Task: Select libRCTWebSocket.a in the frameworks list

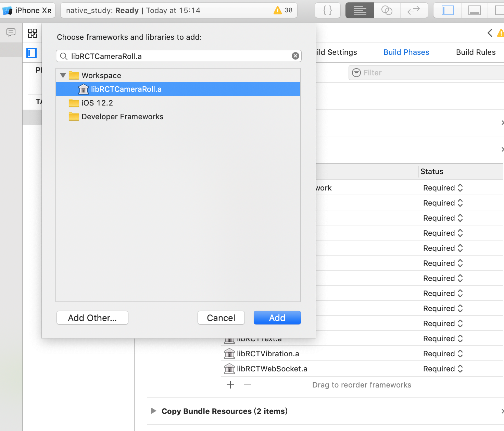Action: tap(272, 369)
